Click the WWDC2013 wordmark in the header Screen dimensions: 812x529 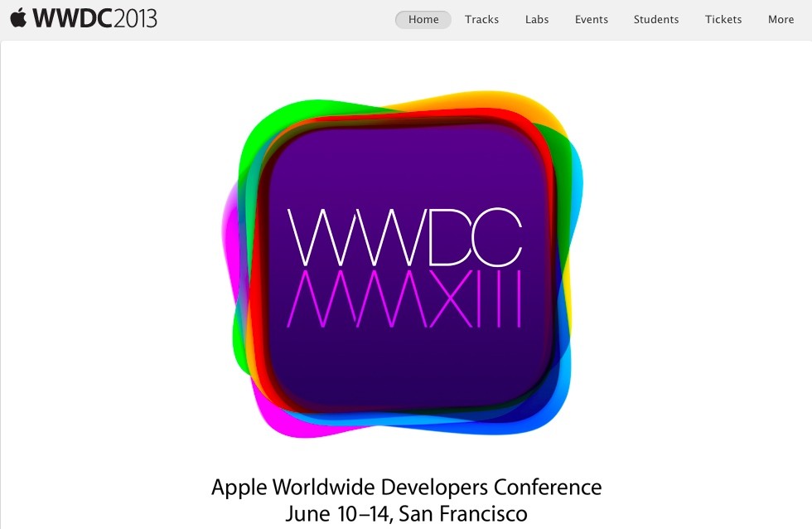click(94, 17)
